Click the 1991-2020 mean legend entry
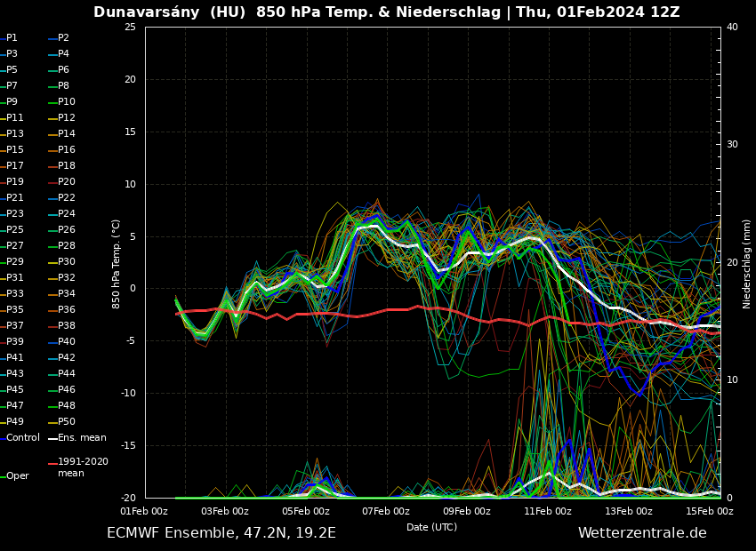Image resolution: width=756 pixels, height=551 pixels. (x=82, y=467)
